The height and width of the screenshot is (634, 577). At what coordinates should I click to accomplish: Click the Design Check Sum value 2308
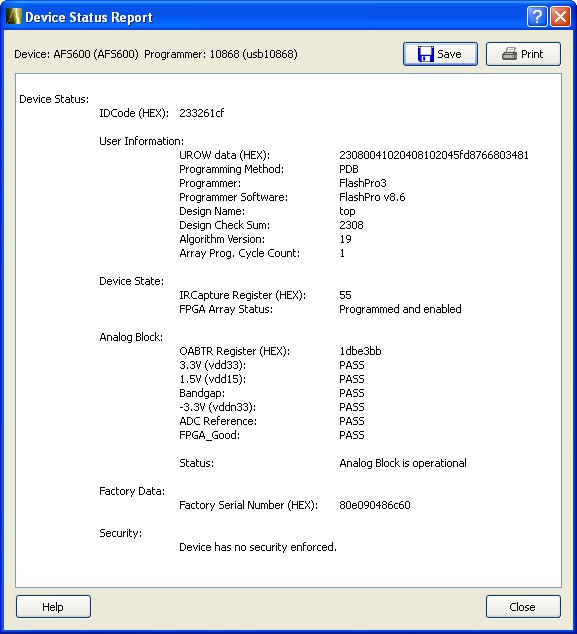point(351,225)
